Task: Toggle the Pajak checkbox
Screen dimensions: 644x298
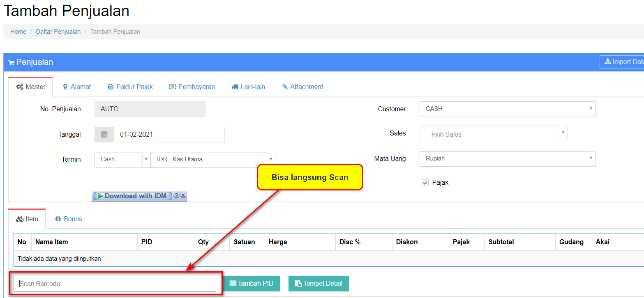Action: tap(425, 183)
